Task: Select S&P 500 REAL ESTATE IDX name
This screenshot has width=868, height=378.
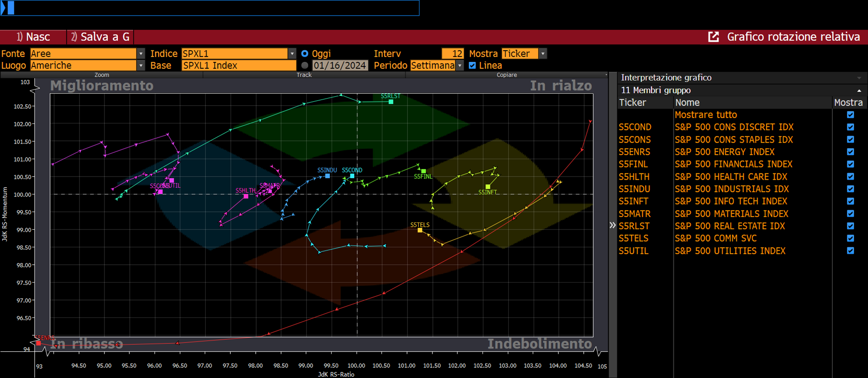Action: coord(730,226)
